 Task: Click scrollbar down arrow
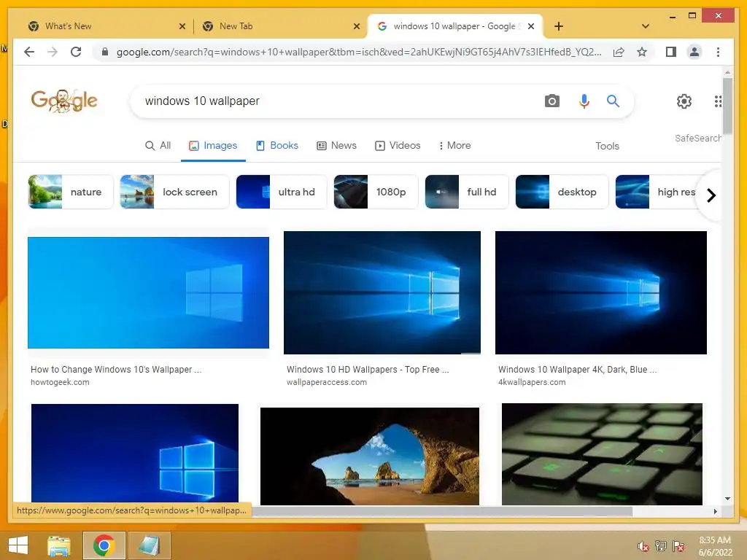tap(727, 499)
